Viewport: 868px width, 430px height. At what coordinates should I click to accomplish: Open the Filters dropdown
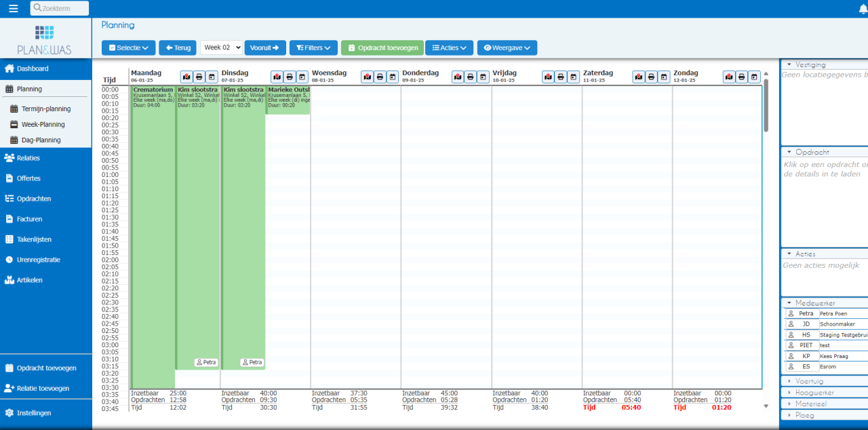tap(313, 47)
